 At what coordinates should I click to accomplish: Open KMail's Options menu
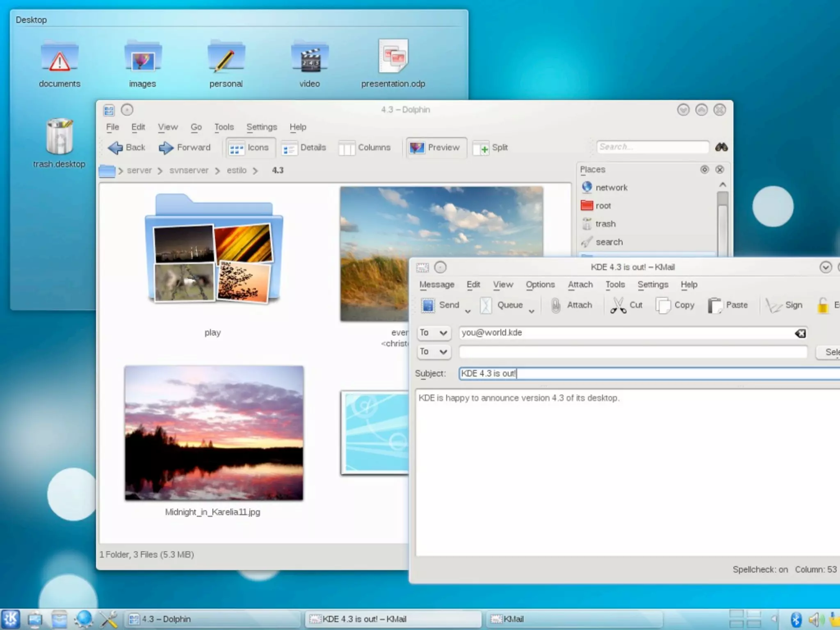point(540,285)
